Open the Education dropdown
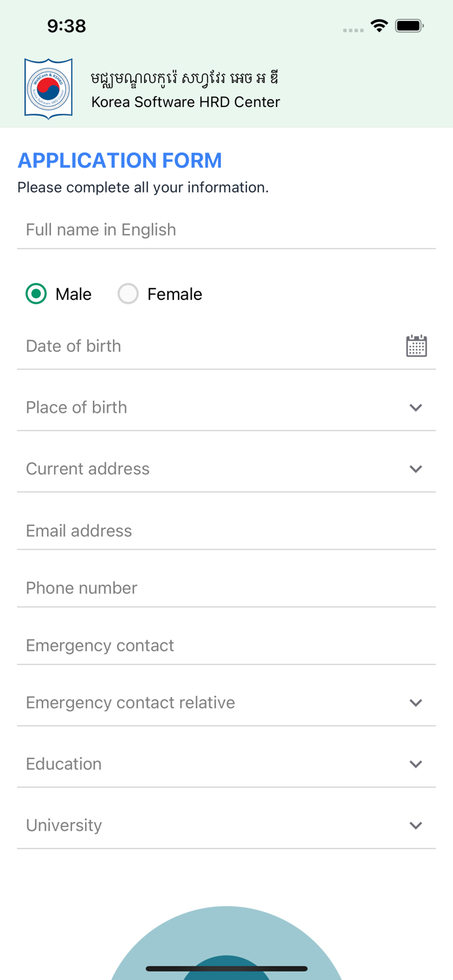This screenshot has height=980, width=453. tap(416, 764)
